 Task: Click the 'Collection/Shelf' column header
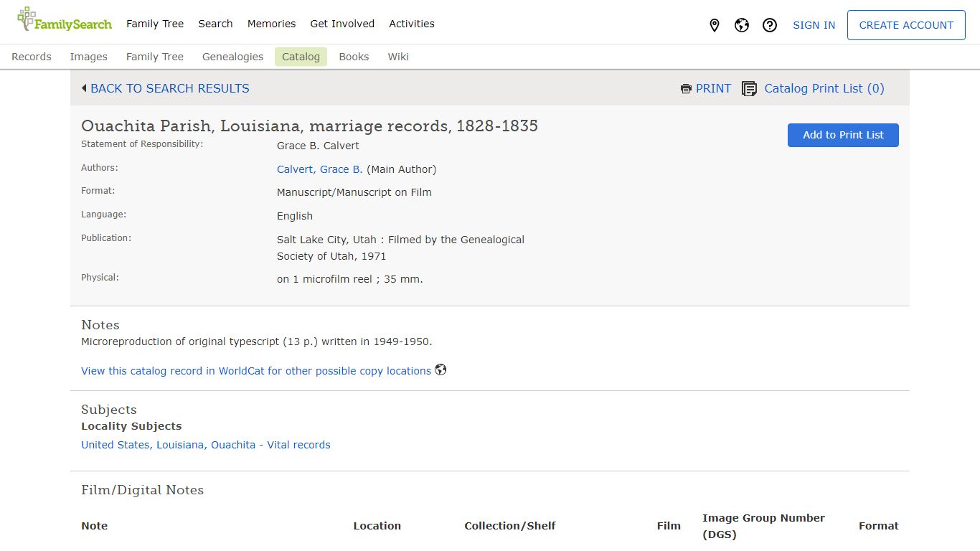pyautogui.click(x=509, y=526)
